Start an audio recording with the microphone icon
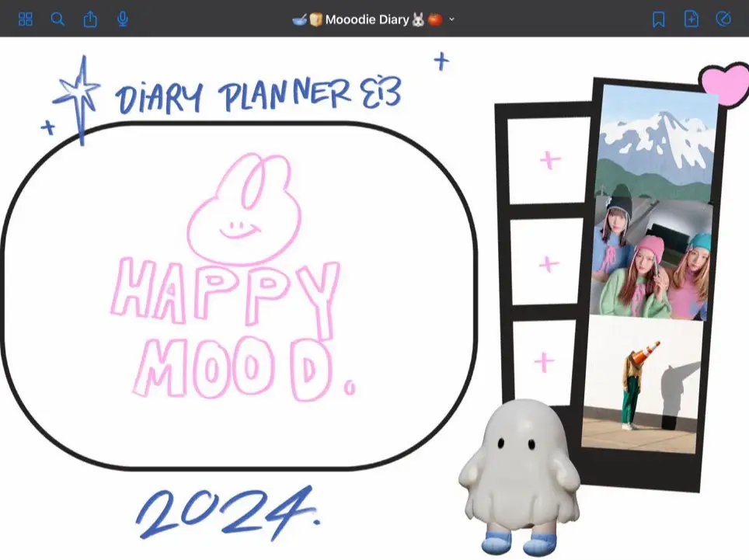Image resolution: width=749 pixels, height=560 pixels. coord(122,19)
